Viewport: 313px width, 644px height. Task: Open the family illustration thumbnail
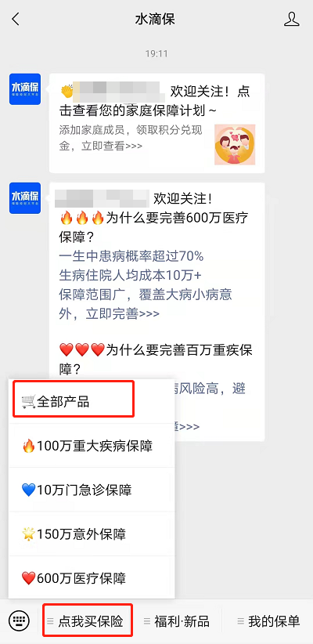pos(235,145)
